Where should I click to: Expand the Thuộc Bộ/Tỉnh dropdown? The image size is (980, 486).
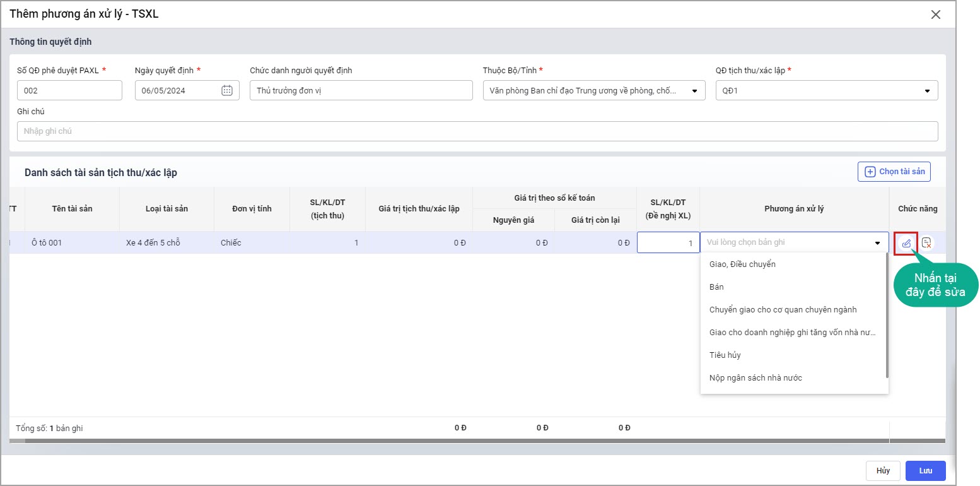[694, 90]
